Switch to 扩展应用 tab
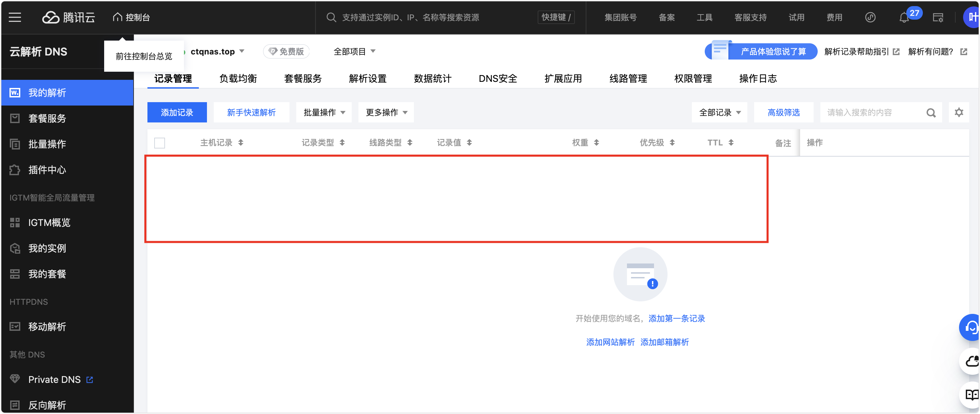 pos(563,78)
